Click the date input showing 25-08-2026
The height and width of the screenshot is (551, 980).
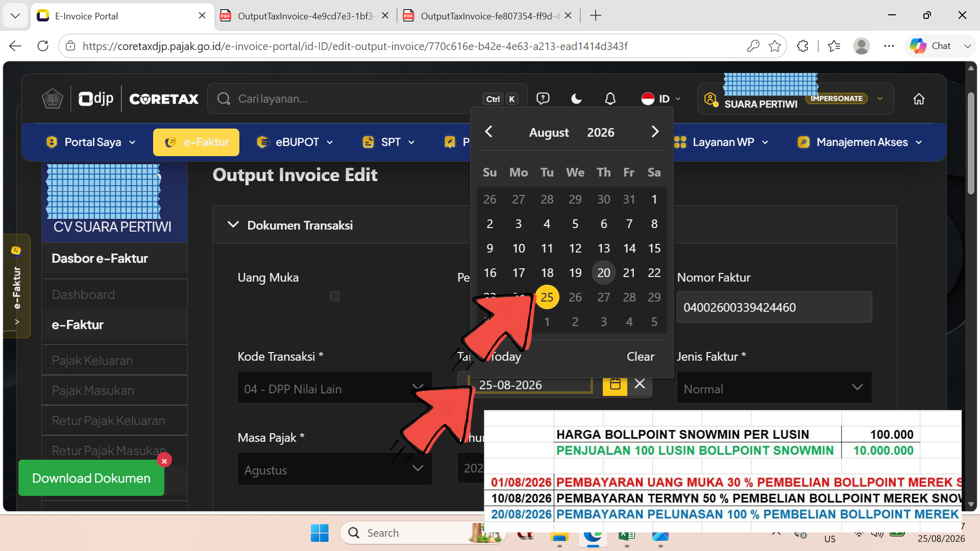(531, 385)
